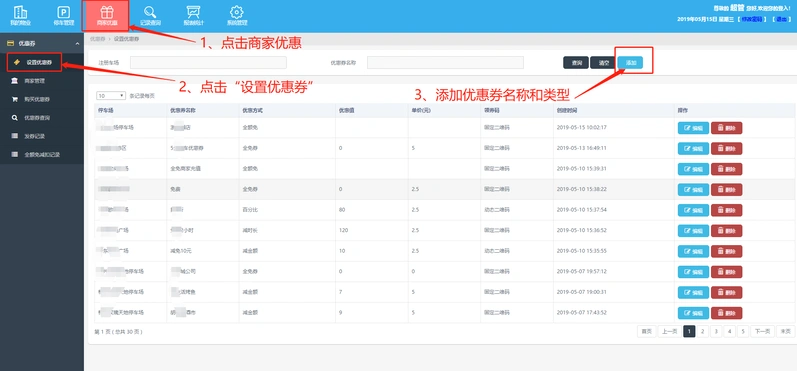This screenshot has height=371, width=797.
Task: Click the 清空 clear button
Action: (603, 63)
